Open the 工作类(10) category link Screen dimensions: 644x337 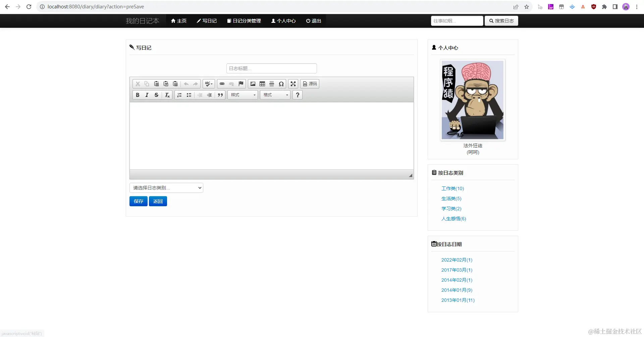click(452, 188)
